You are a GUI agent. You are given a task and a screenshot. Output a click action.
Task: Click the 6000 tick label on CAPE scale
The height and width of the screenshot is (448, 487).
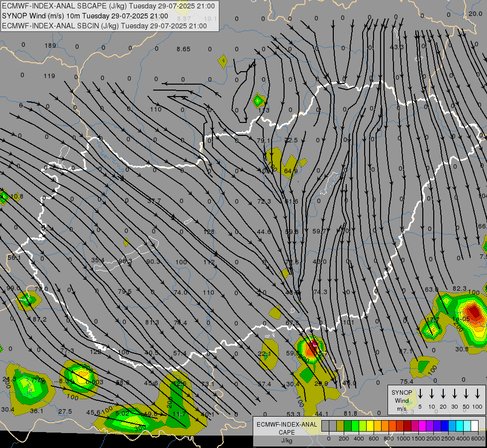[x=478, y=439]
